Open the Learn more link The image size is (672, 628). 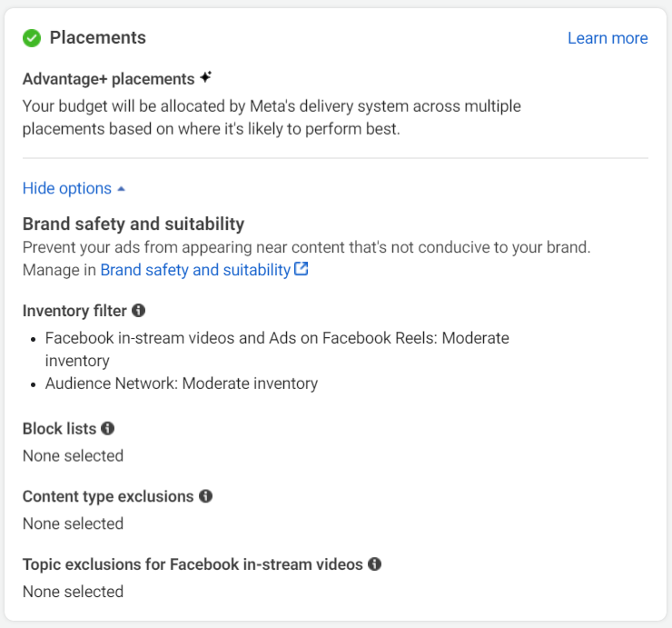click(x=608, y=38)
